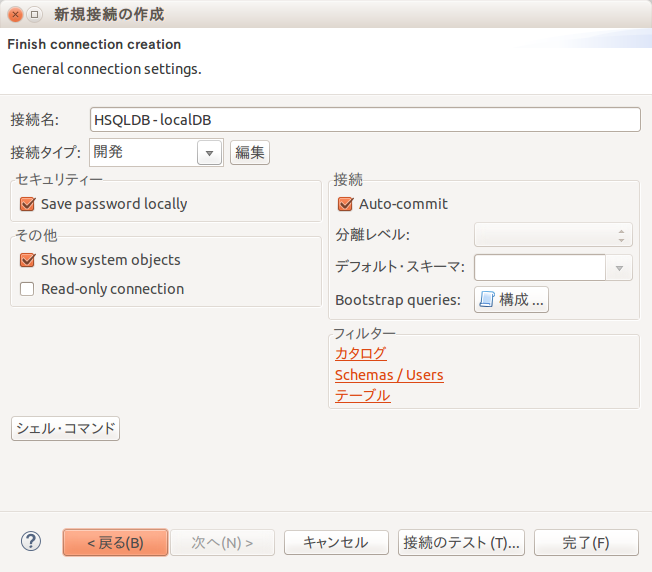Open Bootstrap queries 構成 configuration

[x=511, y=299]
